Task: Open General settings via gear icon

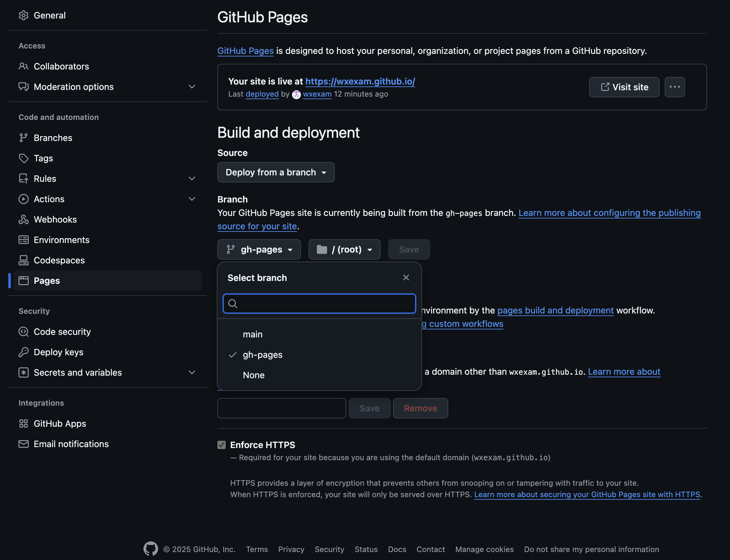Action: [x=23, y=15]
